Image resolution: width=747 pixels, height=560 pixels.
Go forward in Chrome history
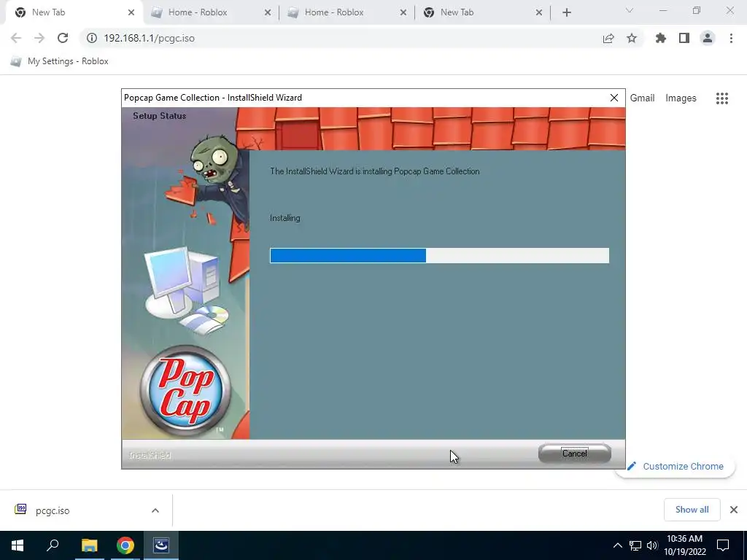pyautogui.click(x=39, y=38)
